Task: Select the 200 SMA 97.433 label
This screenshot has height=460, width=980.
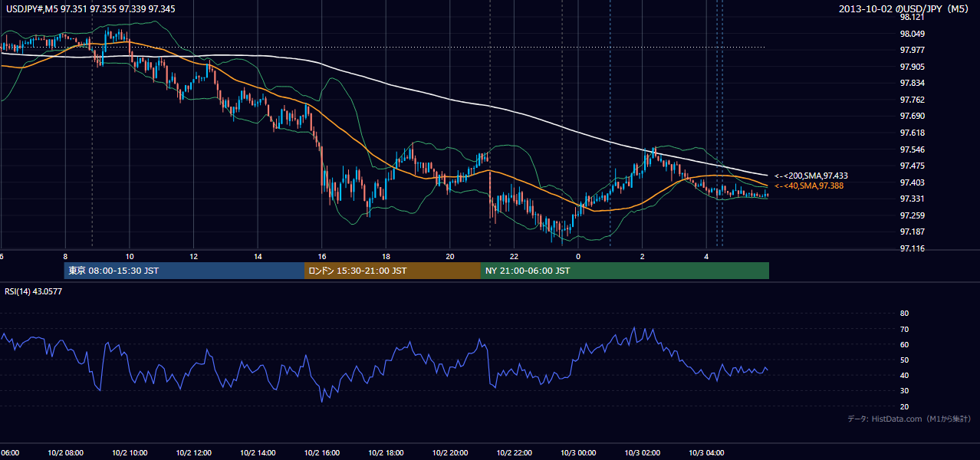Action: coord(811,176)
